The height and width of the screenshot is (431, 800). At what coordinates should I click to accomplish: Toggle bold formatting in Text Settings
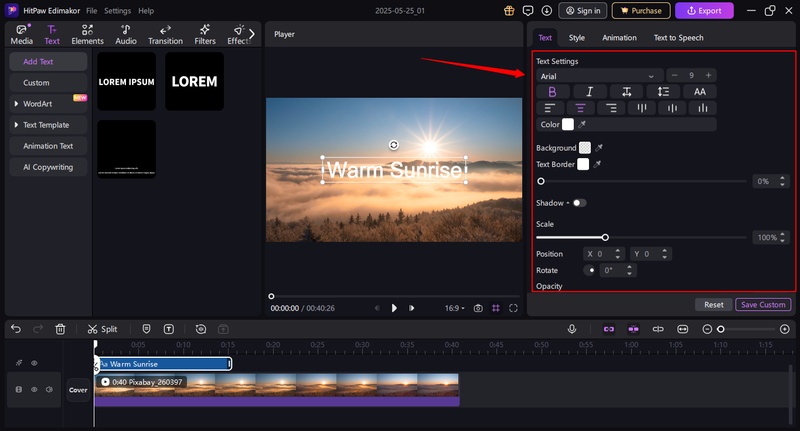tap(552, 92)
